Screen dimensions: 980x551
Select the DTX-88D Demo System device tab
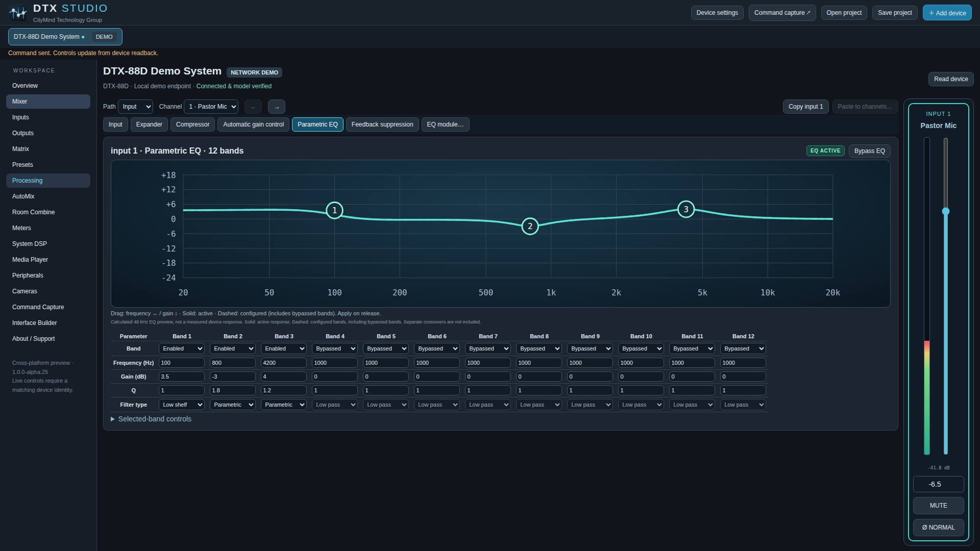(65, 37)
